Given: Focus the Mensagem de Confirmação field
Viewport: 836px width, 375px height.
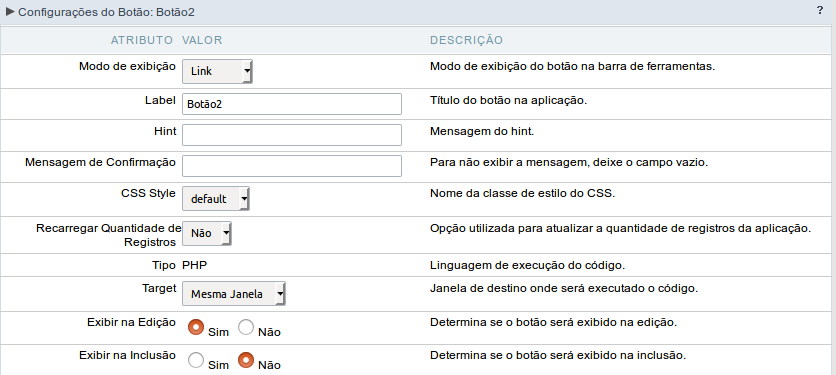Looking at the screenshot, I should 292,166.
